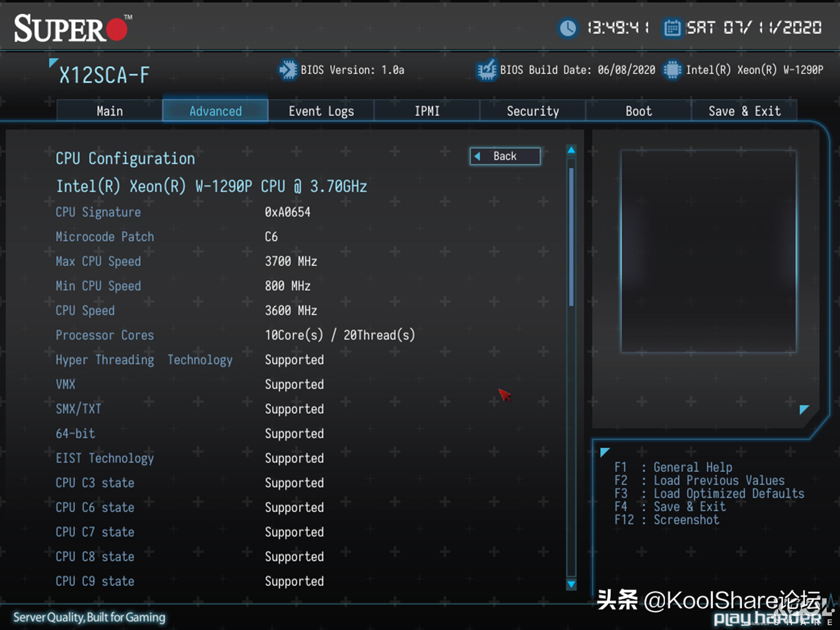Image resolution: width=840 pixels, height=630 pixels.
Task: Click the CPU chip icon near Xeon label
Action: (x=672, y=70)
